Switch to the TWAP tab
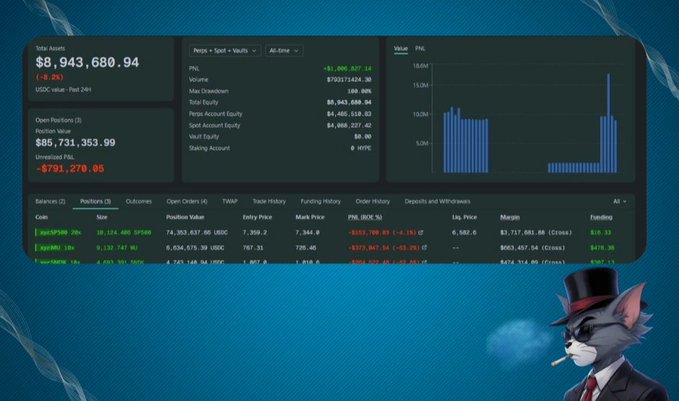 (x=230, y=201)
